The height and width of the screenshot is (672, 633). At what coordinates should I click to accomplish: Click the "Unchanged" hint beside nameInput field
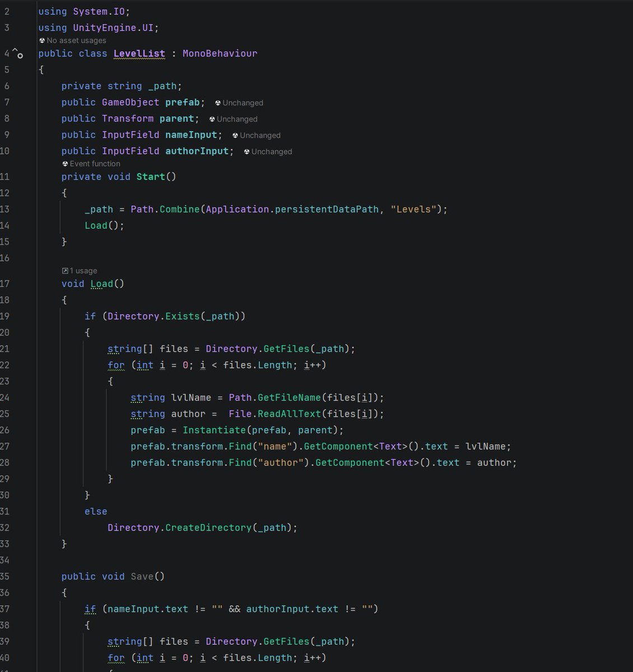pyautogui.click(x=256, y=136)
